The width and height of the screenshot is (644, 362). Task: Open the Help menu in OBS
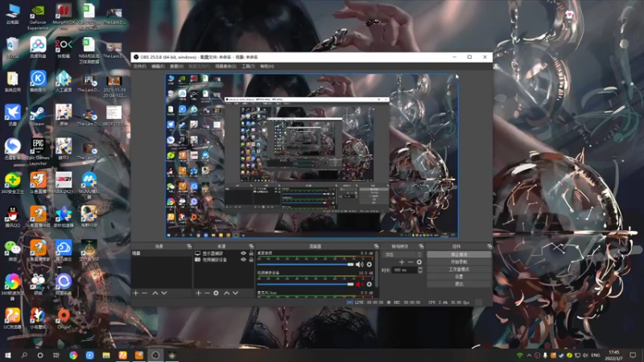click(x=267, y=67)
